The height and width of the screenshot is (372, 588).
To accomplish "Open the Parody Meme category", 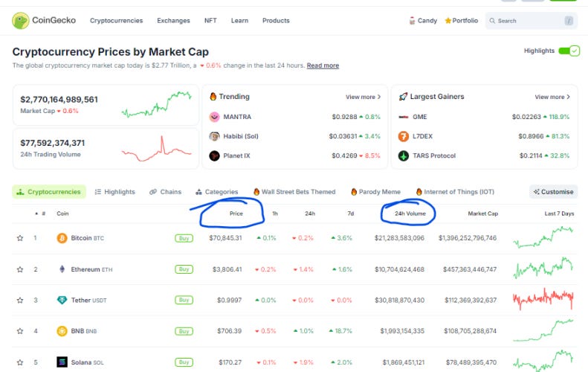I will pyautogui.click(x=375, y=192).
